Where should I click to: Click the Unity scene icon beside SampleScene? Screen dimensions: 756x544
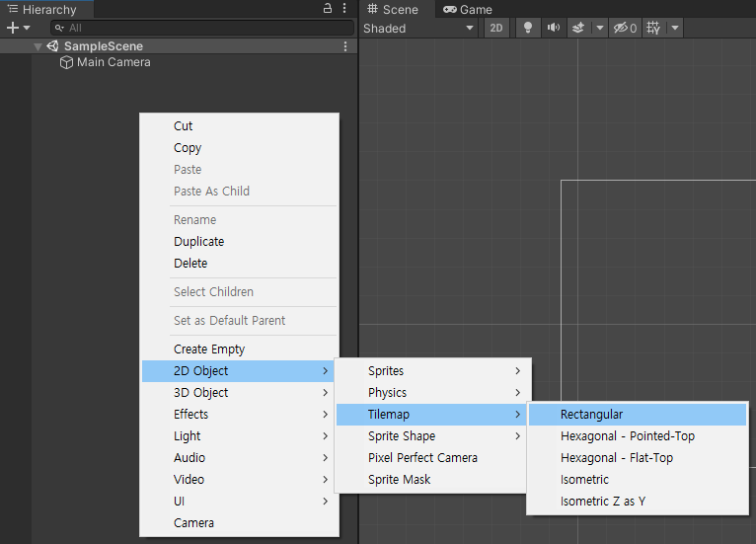pos(52,46)
